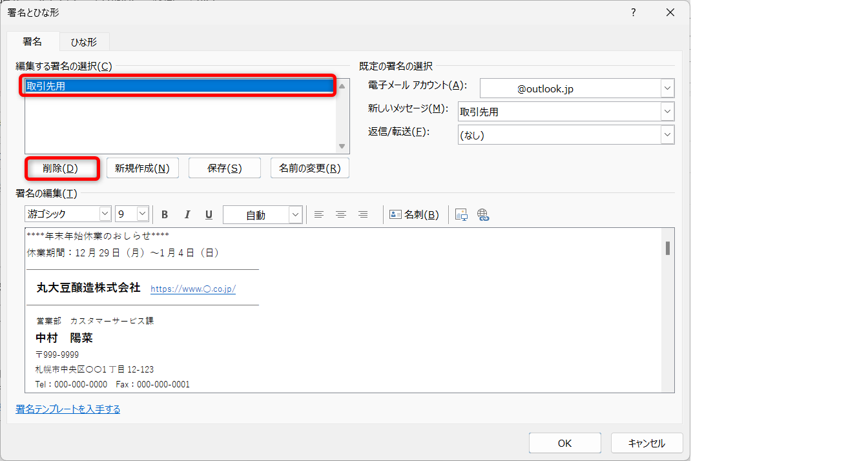This screenshot has height=461, width=868.
Task: Toggle italic formatting for signature text
Action: (187, 215)
